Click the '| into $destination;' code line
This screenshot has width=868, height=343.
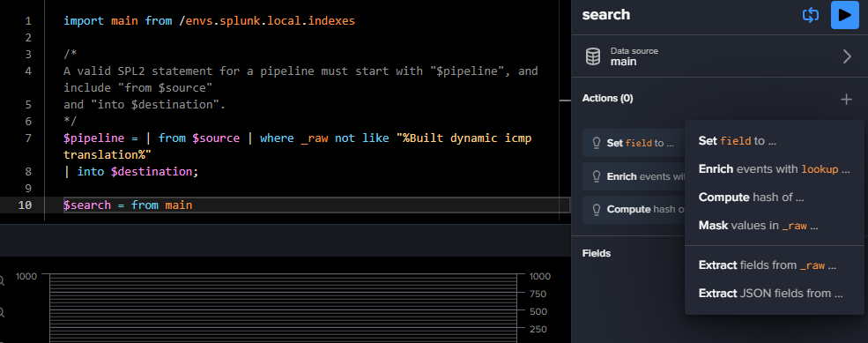pos(130,171)
